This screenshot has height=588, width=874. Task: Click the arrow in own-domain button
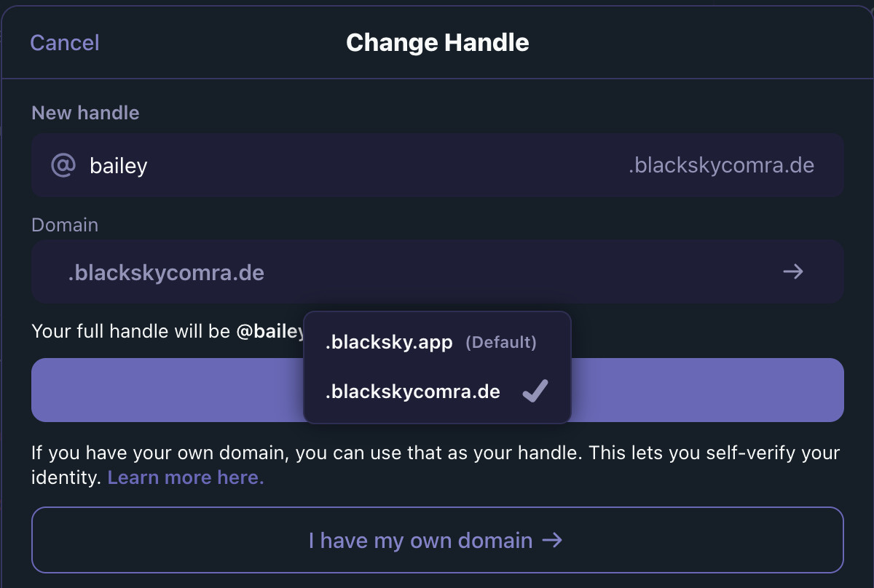(553, 540)
